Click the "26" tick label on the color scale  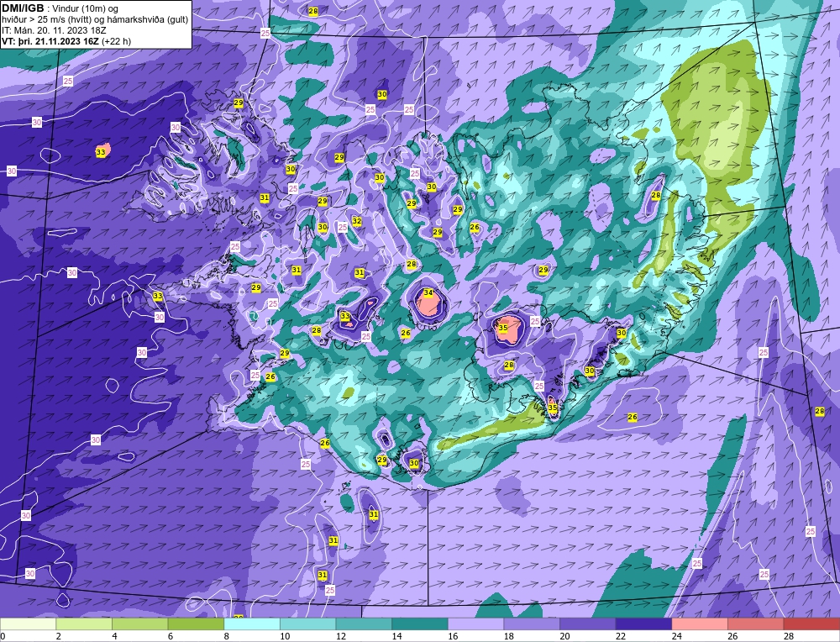(x=732, y=636)
